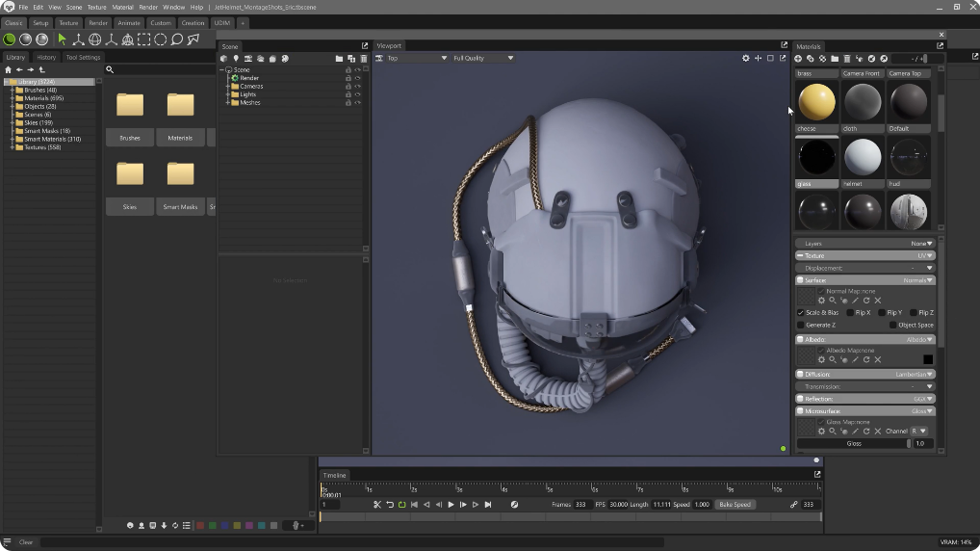This screenshot has width=980, height=551.
Task: Enable the Generate Z checkbox
Action: pyautogui.click(x=801, y=325)
